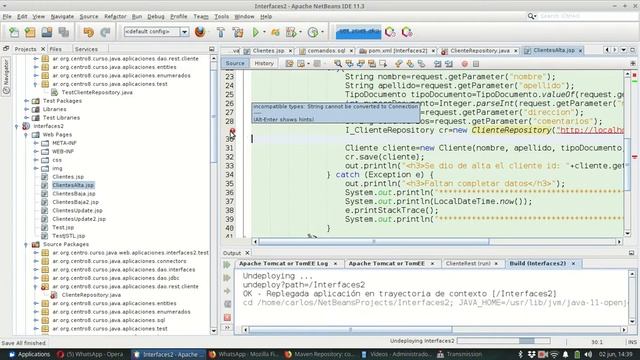Toggle History view in editor
Screen dimensions: 640x360
pyautogui.click(x=264, y=63)
